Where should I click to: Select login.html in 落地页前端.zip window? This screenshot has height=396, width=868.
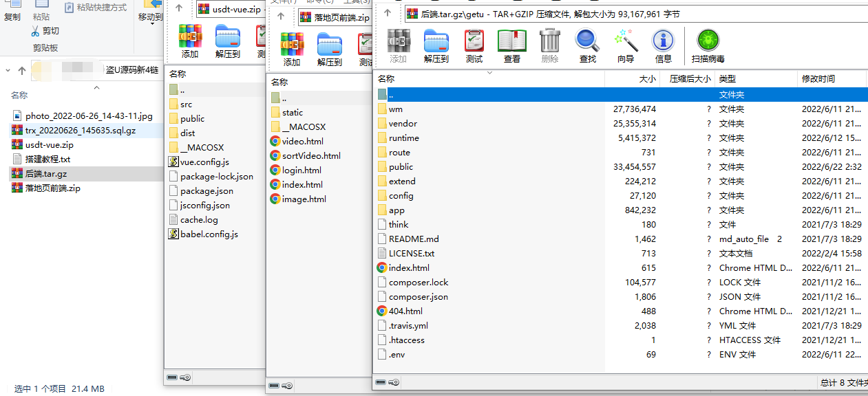(302, 170)
